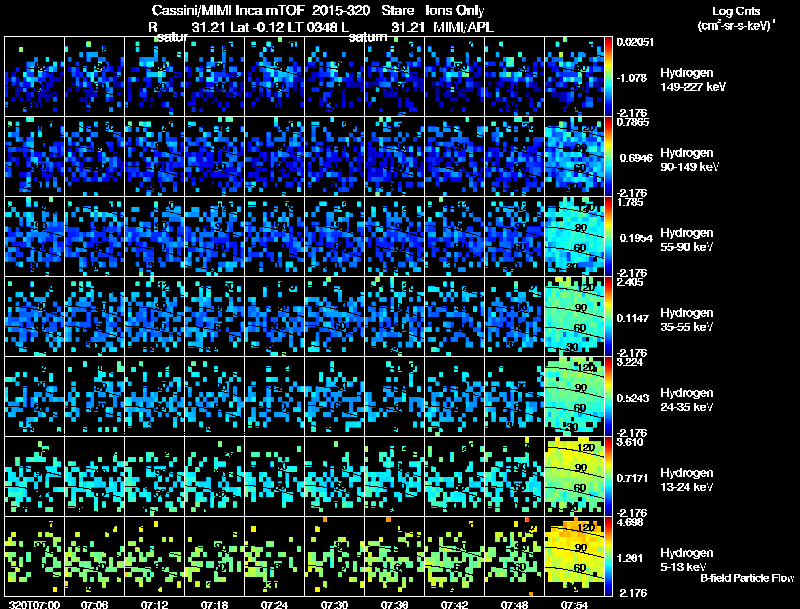Click the 0.5243 scale midpoint value
800x609 pixels.
633,398
